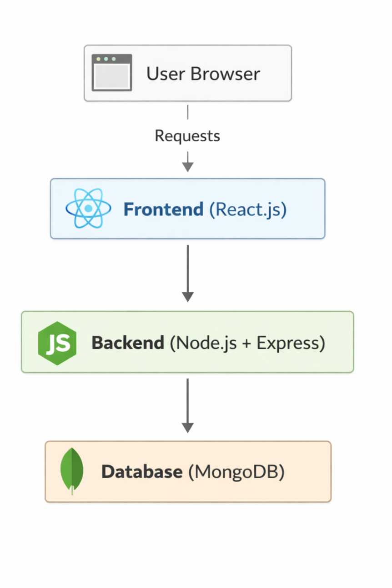Image resolution: width=392 pixels, height=588 pixels.
Task: Click the browser window icon
Action: tap(111, 73)
